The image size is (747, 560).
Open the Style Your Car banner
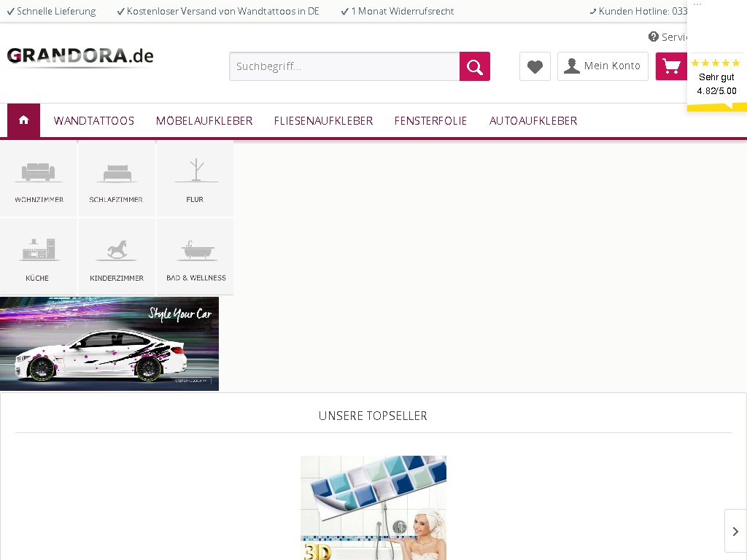109,343
